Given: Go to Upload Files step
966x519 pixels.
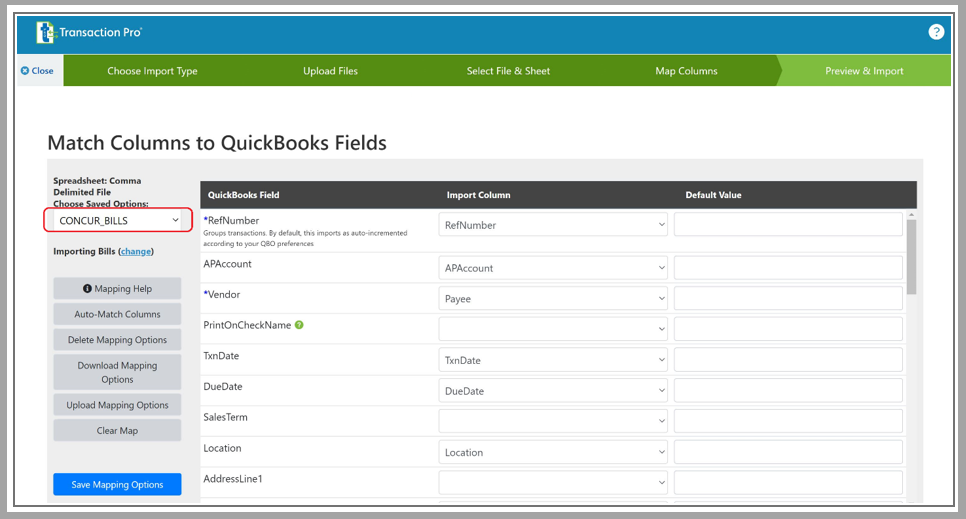Looking at the screenshot, I should 330,71.
